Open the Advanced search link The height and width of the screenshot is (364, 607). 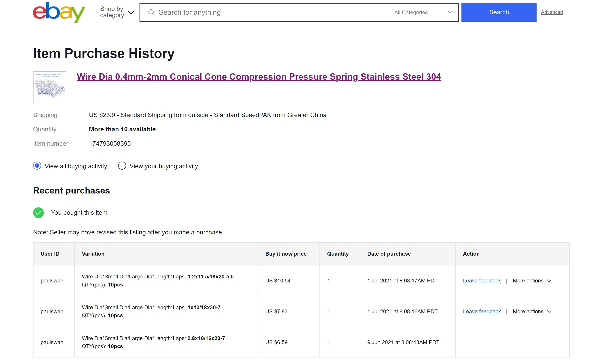pyautogui.click(x=552, y=12)
